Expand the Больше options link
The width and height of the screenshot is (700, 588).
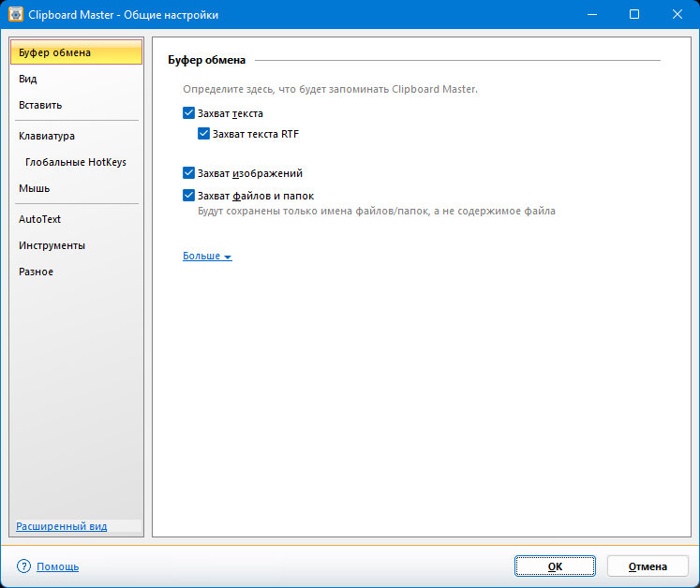[207, 256]
